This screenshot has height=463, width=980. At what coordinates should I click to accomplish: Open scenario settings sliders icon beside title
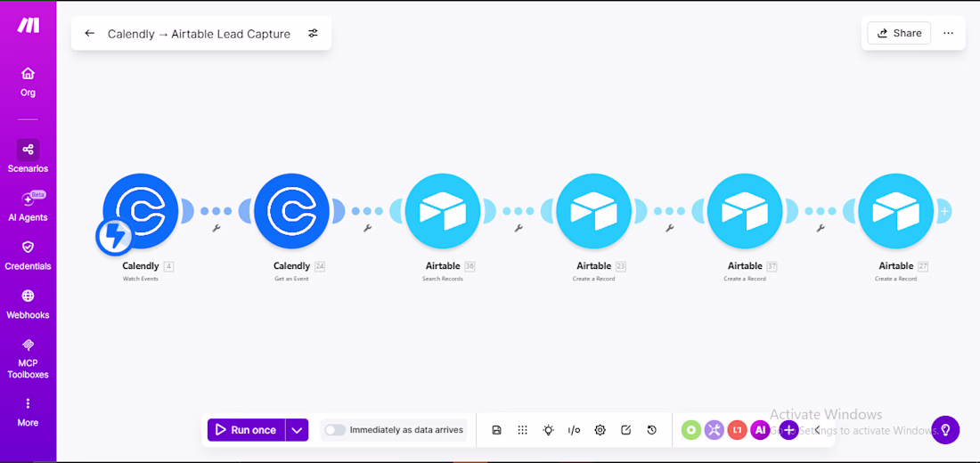(x=313, y=33)
